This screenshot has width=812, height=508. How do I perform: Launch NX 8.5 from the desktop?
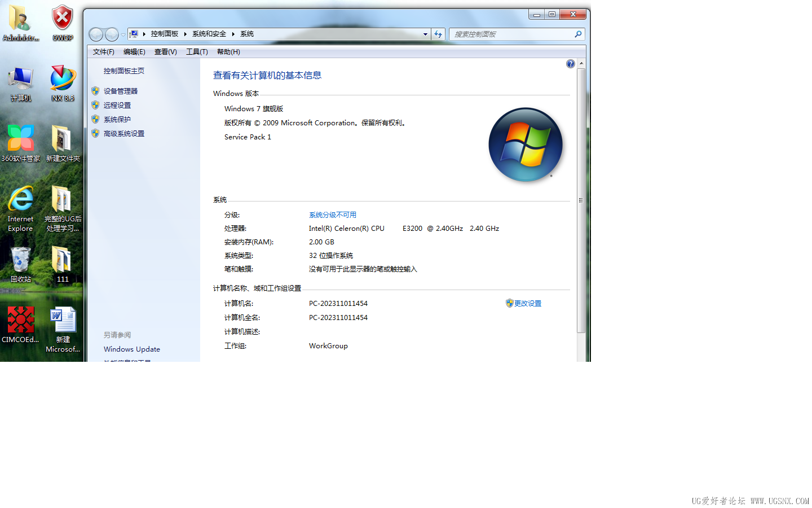pyautogui.click(x=63, y=84)
